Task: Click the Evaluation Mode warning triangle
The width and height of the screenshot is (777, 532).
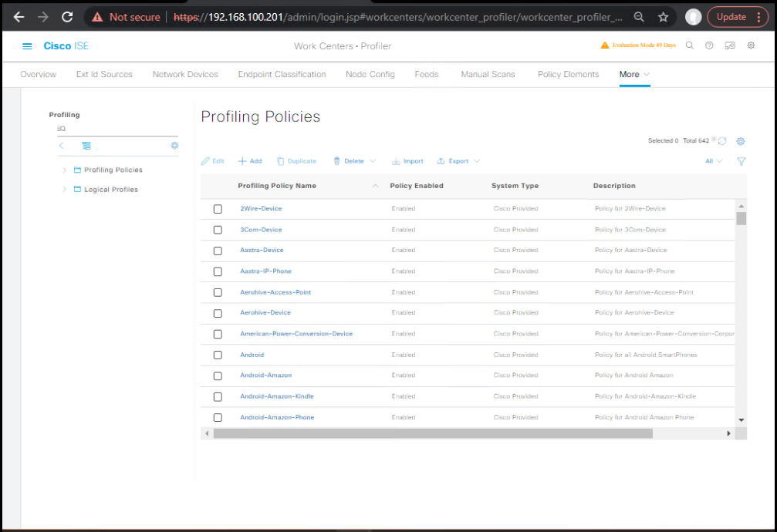Action: (605, 45)
